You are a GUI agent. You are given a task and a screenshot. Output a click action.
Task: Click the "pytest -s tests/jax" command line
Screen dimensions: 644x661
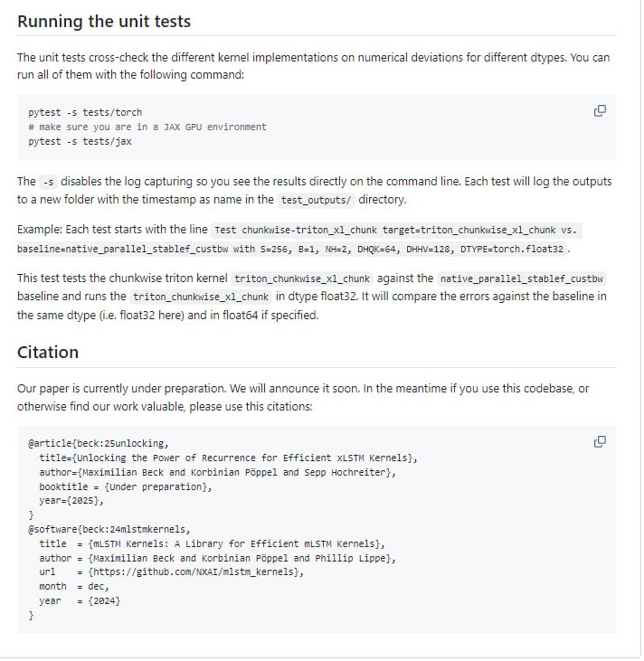[x=80, y=141]
